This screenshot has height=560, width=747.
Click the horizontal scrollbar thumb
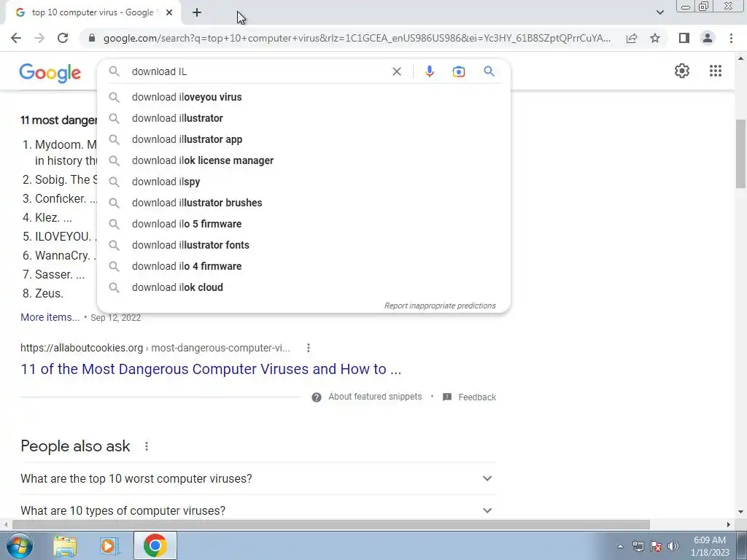[x=330, y=525]
